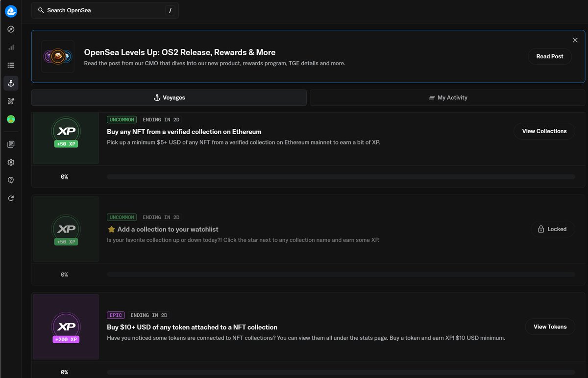Click banner text "Read the post from our CMO"
This screenshot has height=378, width=588.
(x=215, y=63)
